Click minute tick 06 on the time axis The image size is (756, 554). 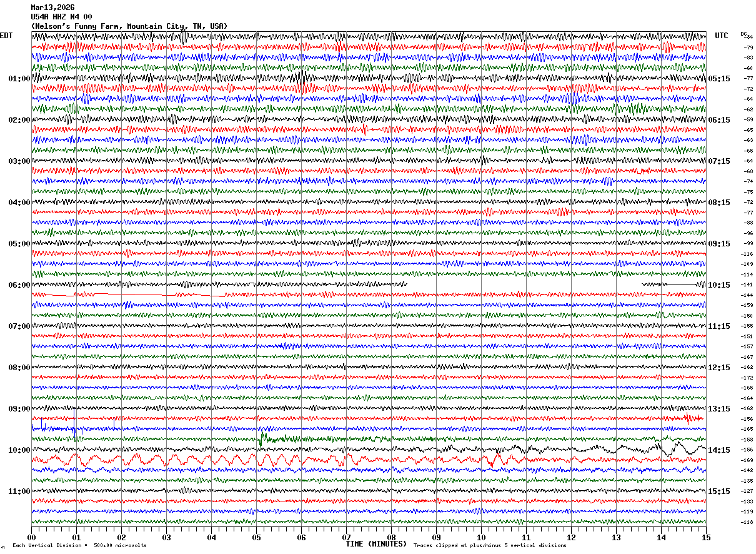pyautogui.click(x=301, y=537)
